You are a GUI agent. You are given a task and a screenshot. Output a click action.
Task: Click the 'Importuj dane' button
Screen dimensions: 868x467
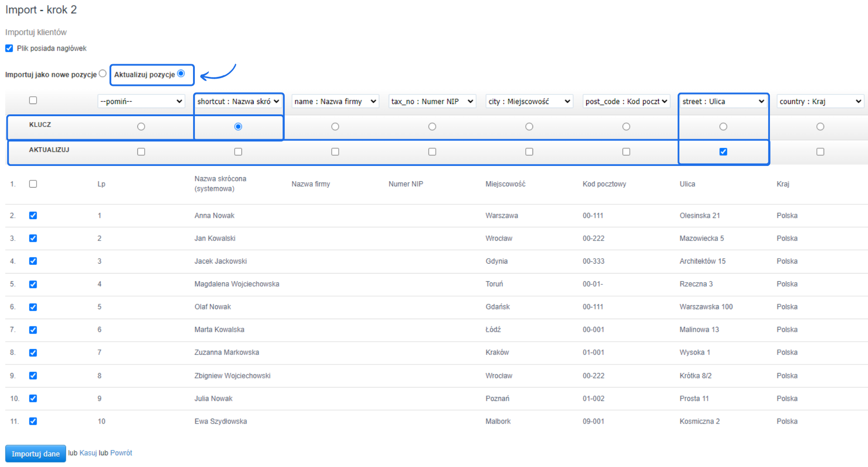[x=35, y=453]
